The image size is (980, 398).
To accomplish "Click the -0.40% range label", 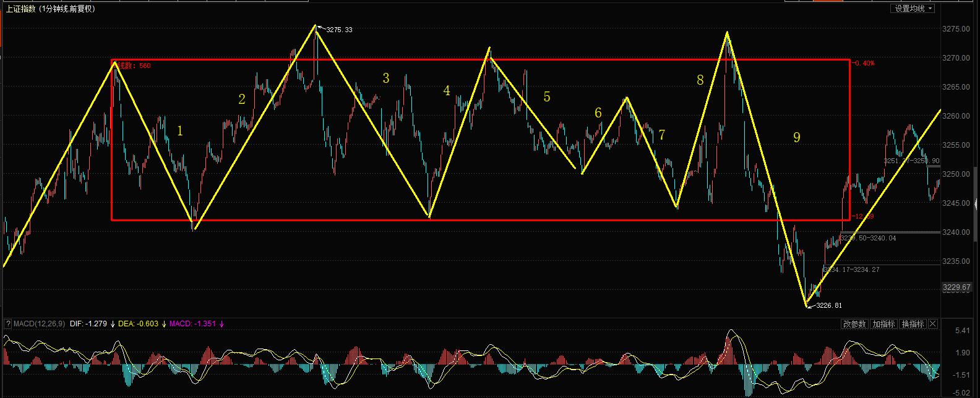I will 864,63.
